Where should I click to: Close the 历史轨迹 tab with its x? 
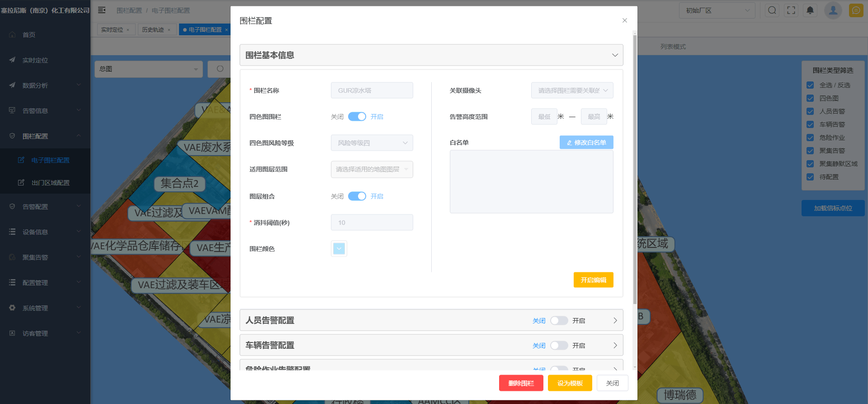pos(169,30)
